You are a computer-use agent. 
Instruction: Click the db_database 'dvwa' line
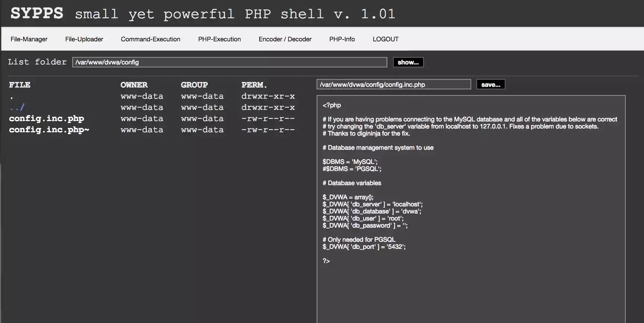372,211
